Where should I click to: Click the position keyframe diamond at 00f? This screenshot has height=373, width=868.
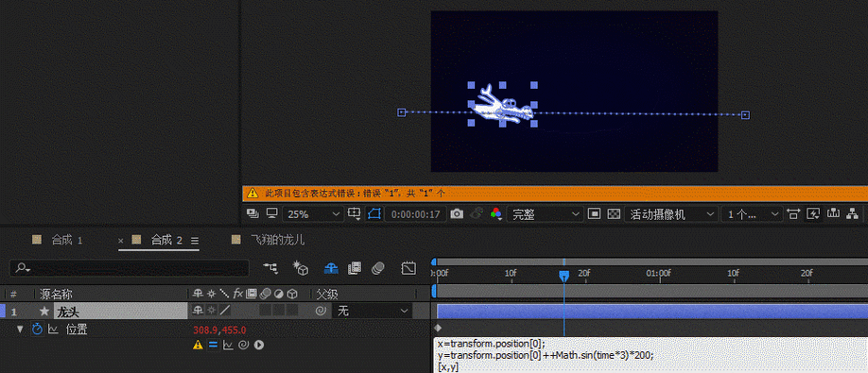coord(438,329)
